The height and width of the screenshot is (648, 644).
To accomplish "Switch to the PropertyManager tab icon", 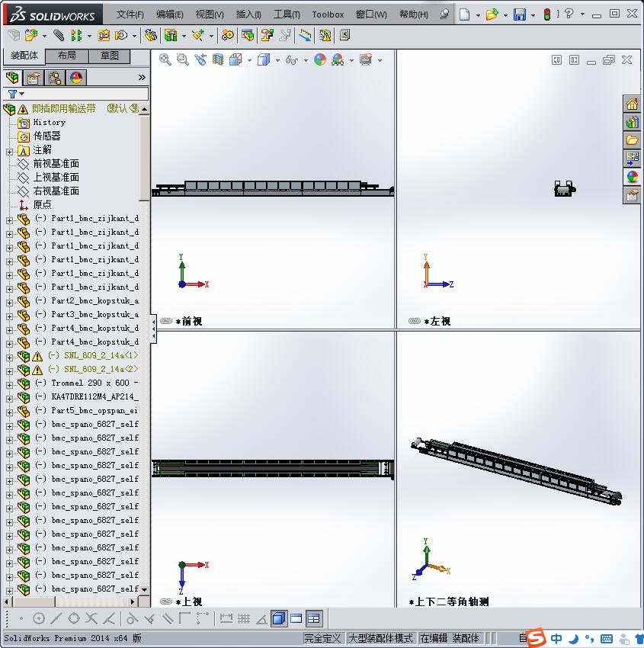I will 34,78.
